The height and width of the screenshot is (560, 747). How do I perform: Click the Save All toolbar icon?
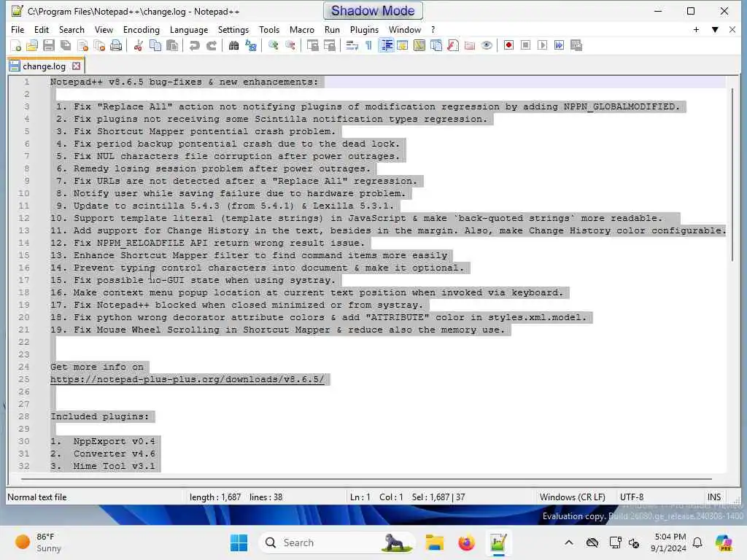pyautogui.click(x=66, y=46)
